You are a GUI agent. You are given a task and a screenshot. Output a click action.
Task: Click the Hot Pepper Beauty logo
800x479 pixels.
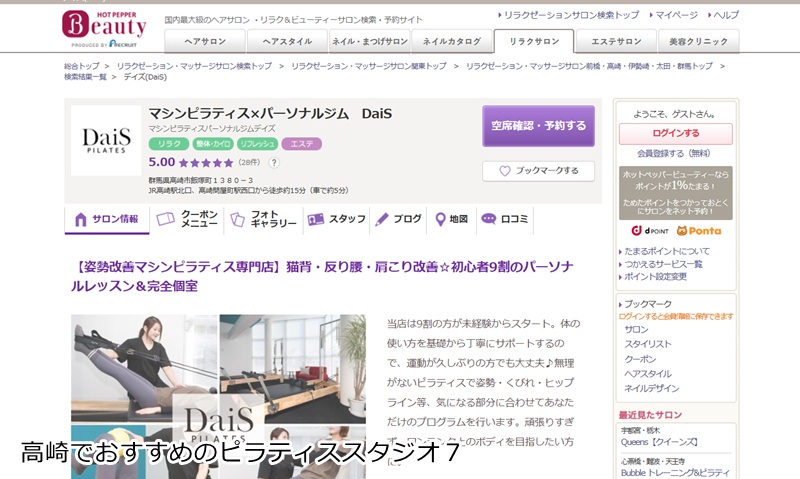click(x=105, y=29)
